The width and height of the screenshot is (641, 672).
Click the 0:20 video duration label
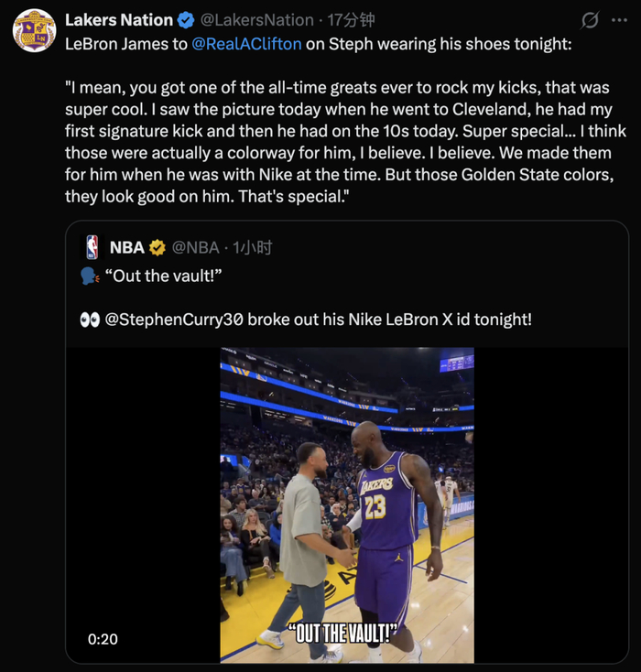(103, 639)
